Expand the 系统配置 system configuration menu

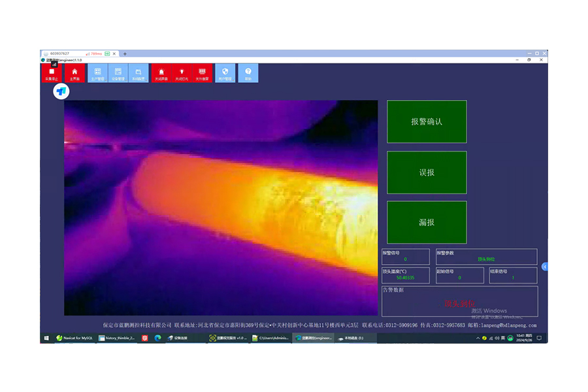pos(138,73)
